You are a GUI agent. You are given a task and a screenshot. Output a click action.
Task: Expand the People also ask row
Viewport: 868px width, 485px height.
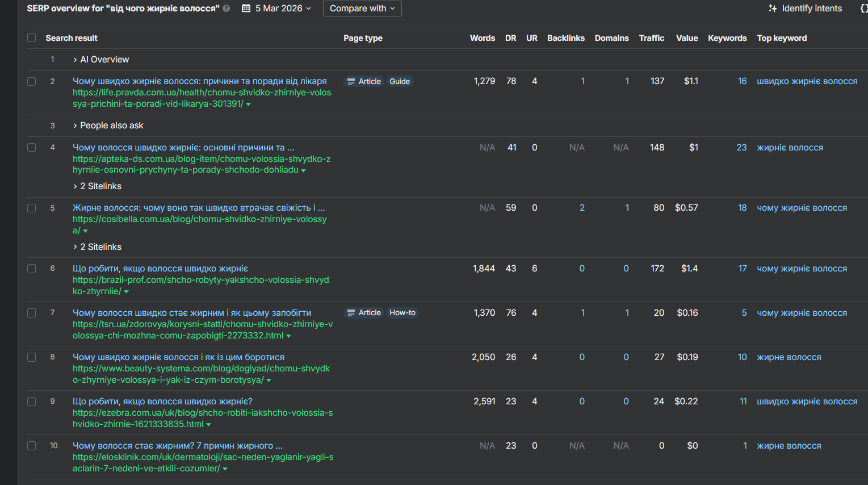[x=108, y=126]
